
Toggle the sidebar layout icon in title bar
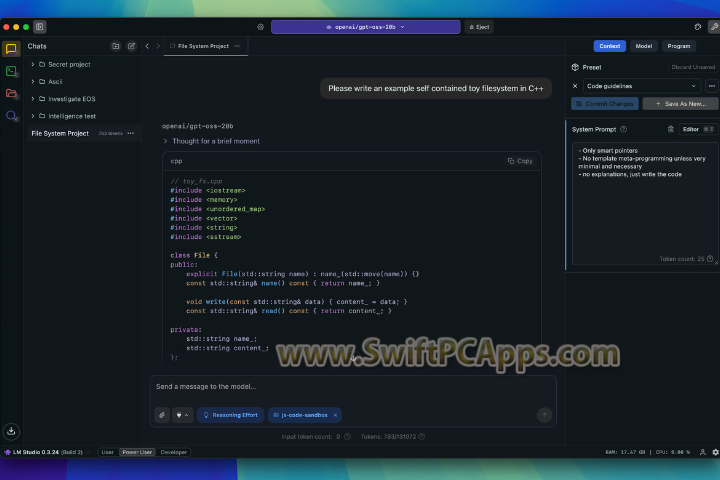(x=40, y=27)
